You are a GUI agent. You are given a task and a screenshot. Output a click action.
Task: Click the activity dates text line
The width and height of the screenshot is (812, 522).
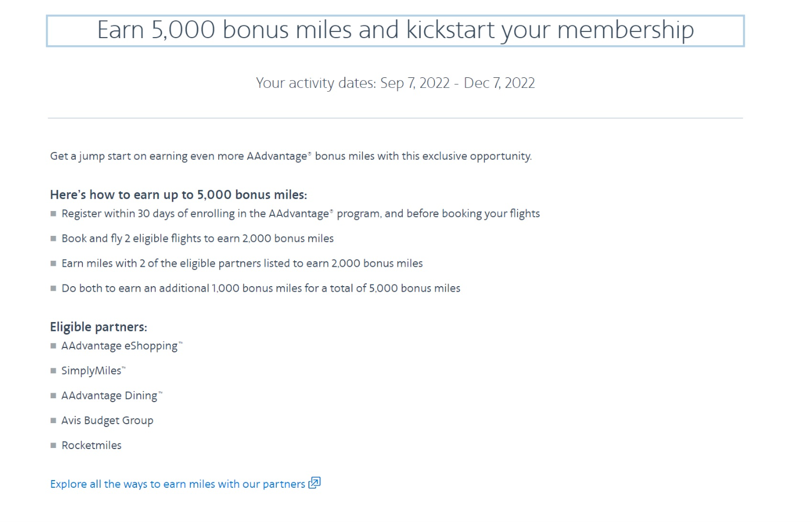396,83
